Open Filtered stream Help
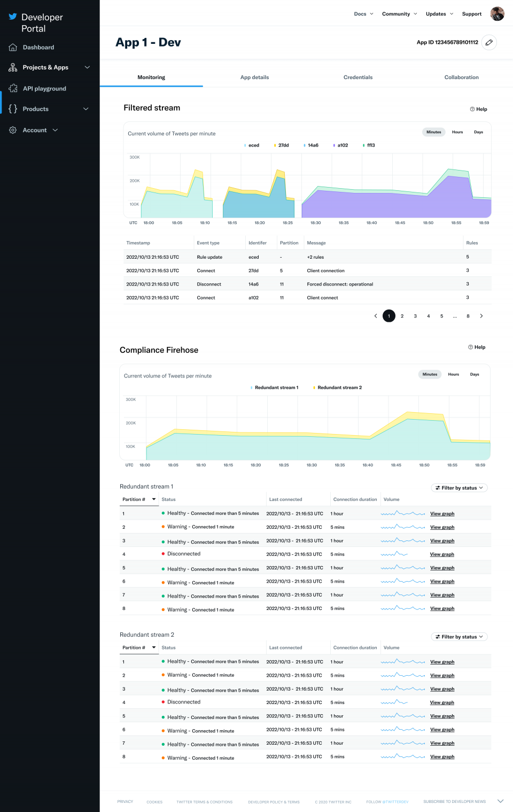The image size is (513, 812). click(478, 109)
